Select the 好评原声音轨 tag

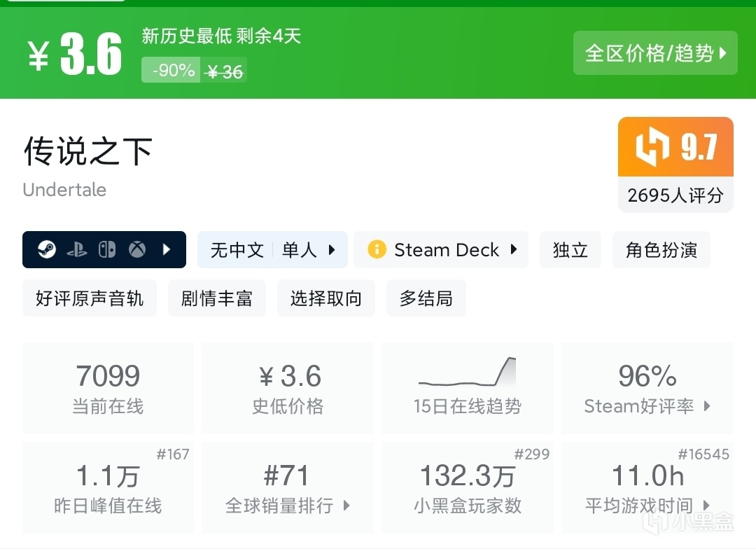90,298
